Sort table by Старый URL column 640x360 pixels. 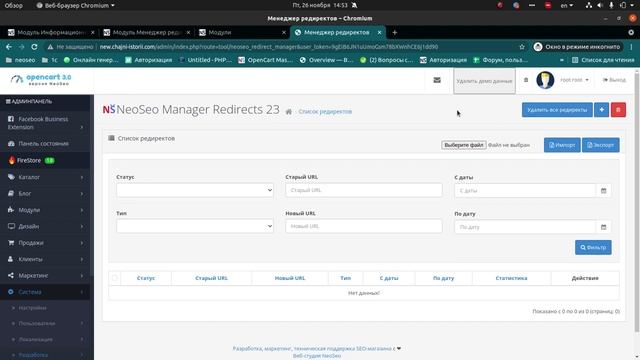point(211,278)
